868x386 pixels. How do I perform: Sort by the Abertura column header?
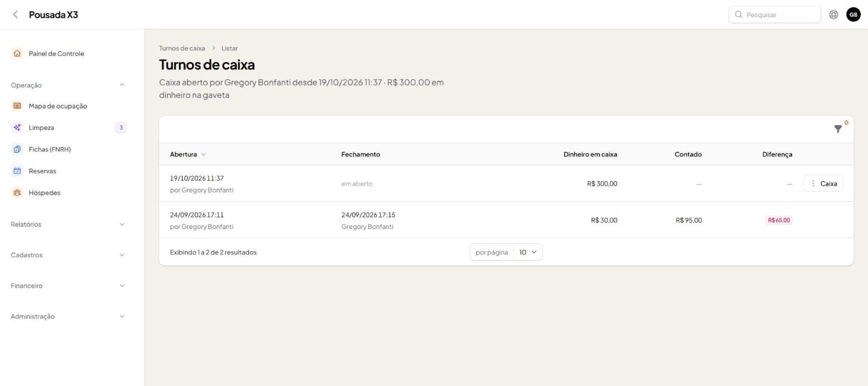click(x=188, y=154)
